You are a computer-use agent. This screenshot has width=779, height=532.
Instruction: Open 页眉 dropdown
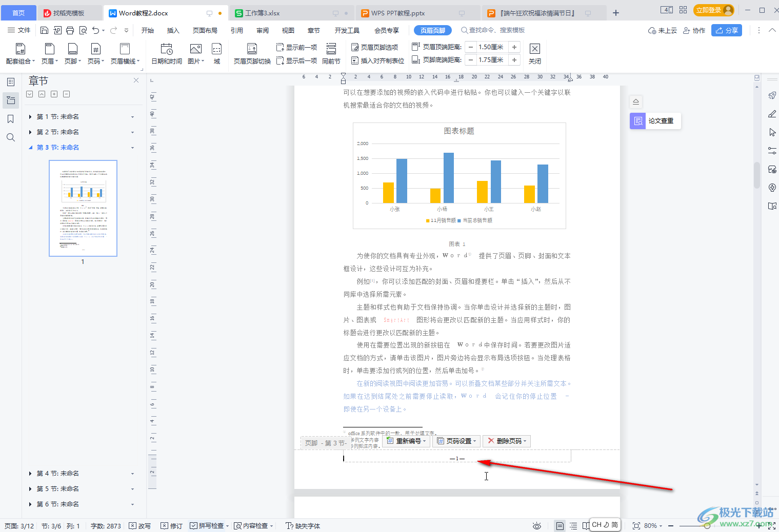click(50, 54)
